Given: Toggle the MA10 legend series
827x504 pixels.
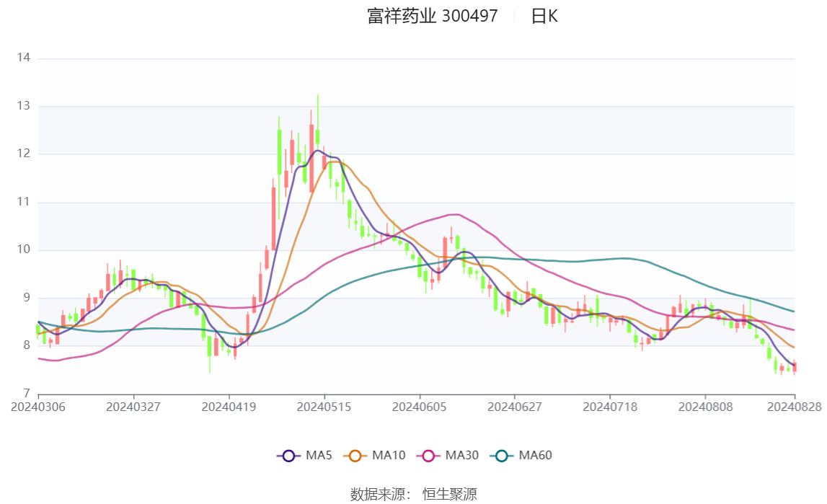Looking at the screenshot, I should [x=374, y=456].
